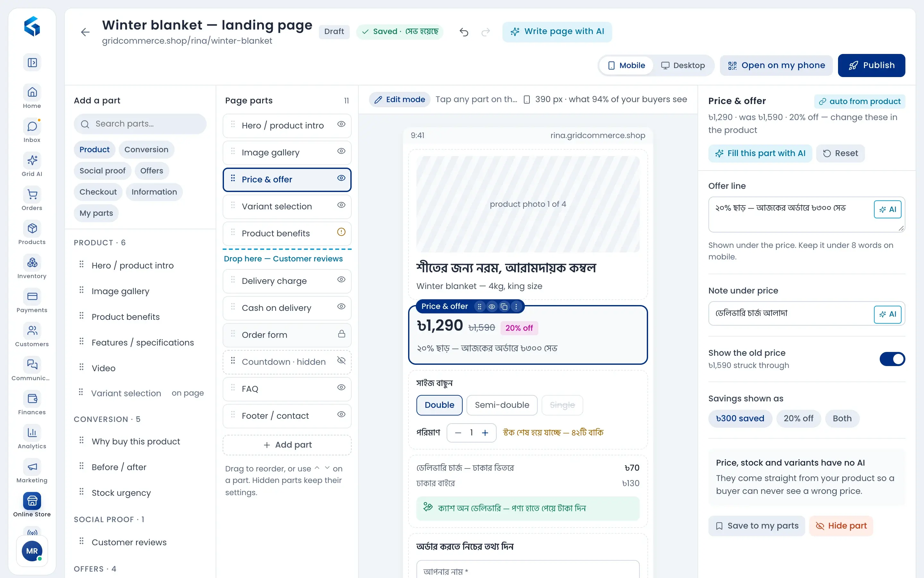924x578 pixels.
Task: Redo the last undone change
Action: 486,32
